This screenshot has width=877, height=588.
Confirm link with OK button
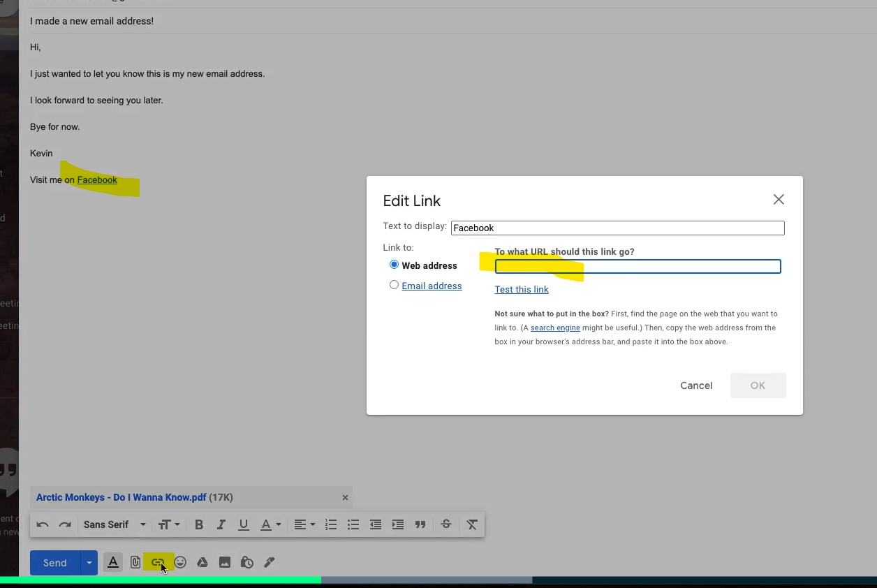coord(758,385)
